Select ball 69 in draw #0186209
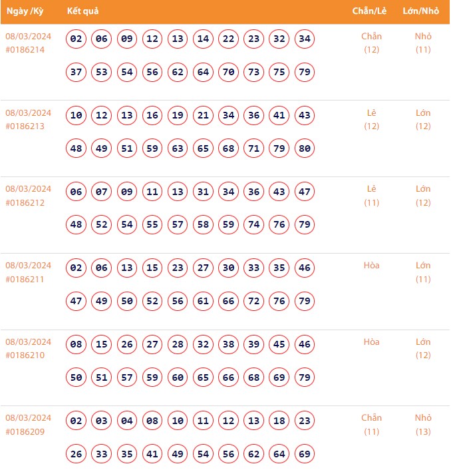Screen dimensions: 451x476 click(x=305, y=454)
